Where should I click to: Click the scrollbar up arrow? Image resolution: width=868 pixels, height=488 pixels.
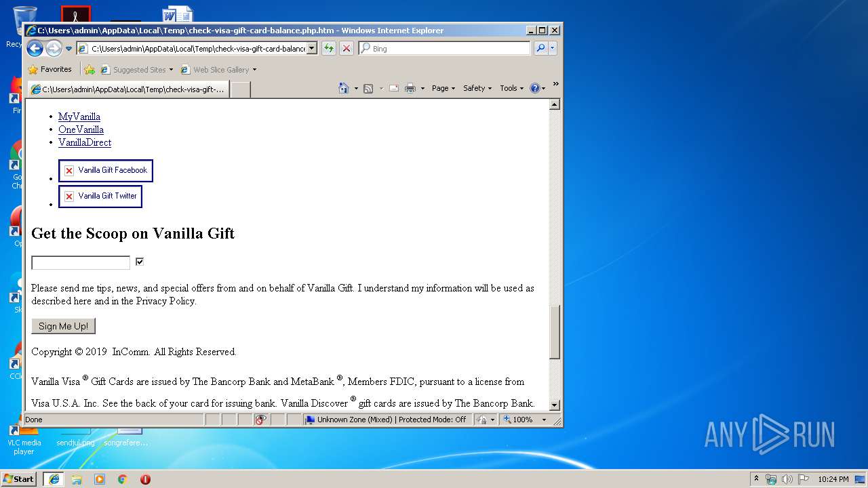pyautogui.click(x=555, y=104)
